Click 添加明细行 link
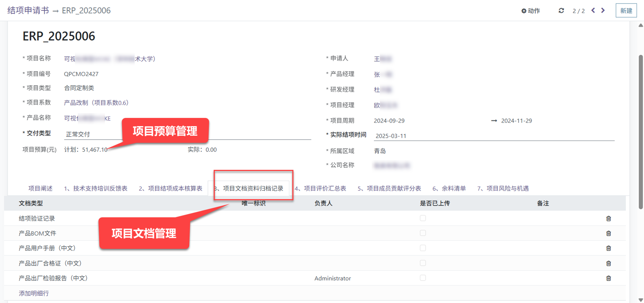Image resolution: width=644 pixels, height=303 pixels. [x=34, y=293]
